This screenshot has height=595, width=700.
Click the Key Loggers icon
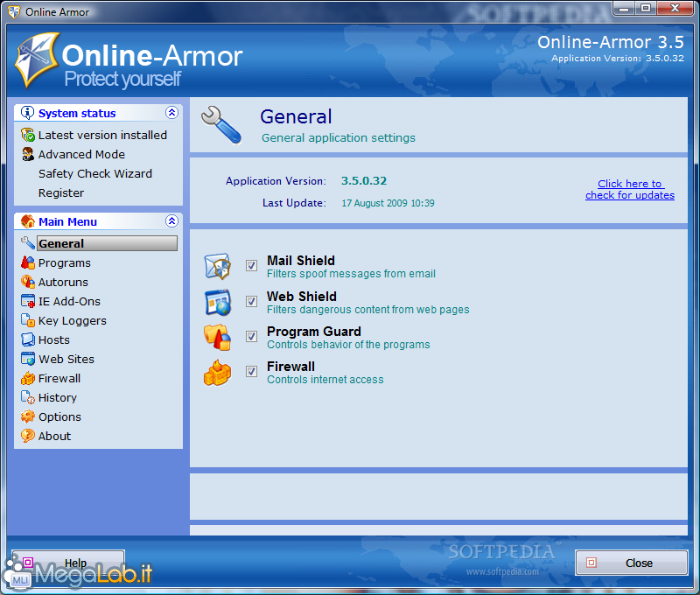tap(28, 320)
